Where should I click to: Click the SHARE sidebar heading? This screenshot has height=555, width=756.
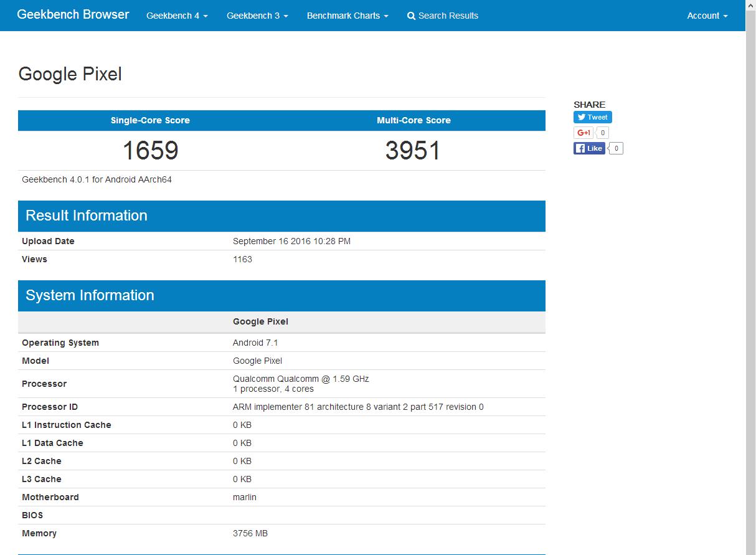point(589,105)
